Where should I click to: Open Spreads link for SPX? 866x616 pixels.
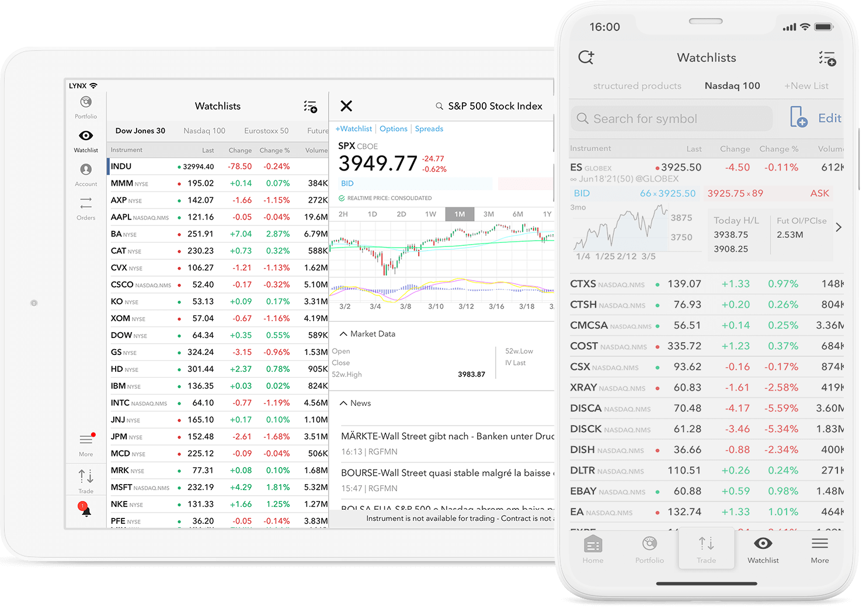tap(429, 129)
